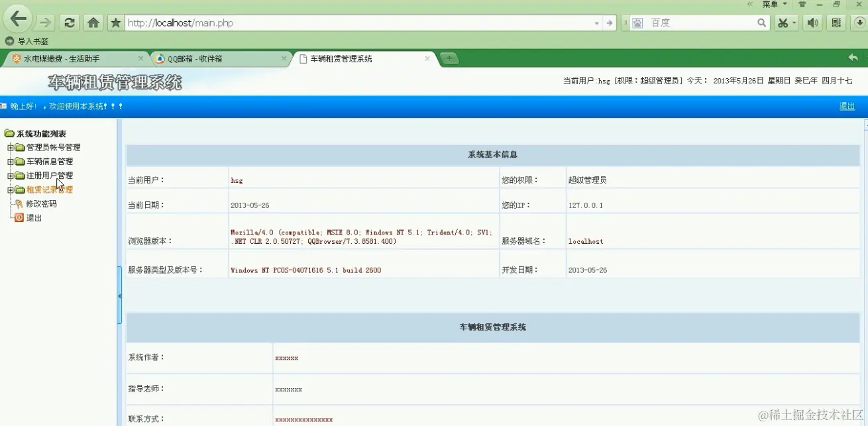
Task: Click 退出 in the sidebar tree
Action: [x=34, y=218]
